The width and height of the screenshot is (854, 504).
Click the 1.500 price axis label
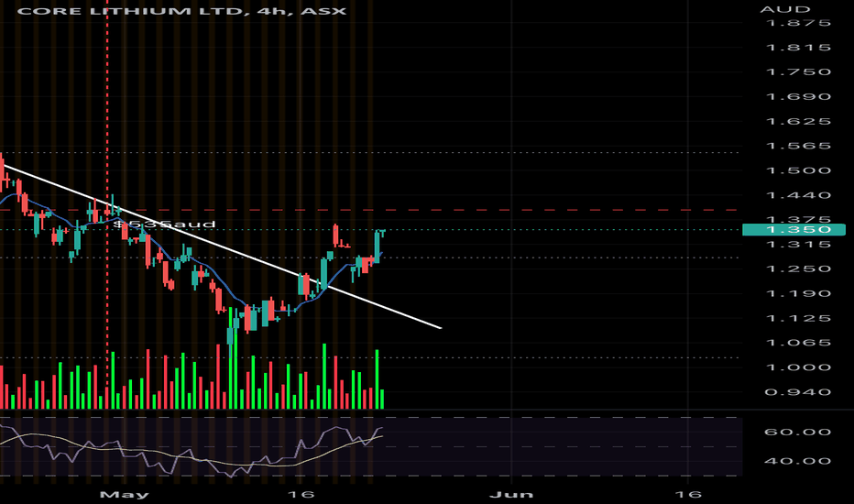[798, 170]
